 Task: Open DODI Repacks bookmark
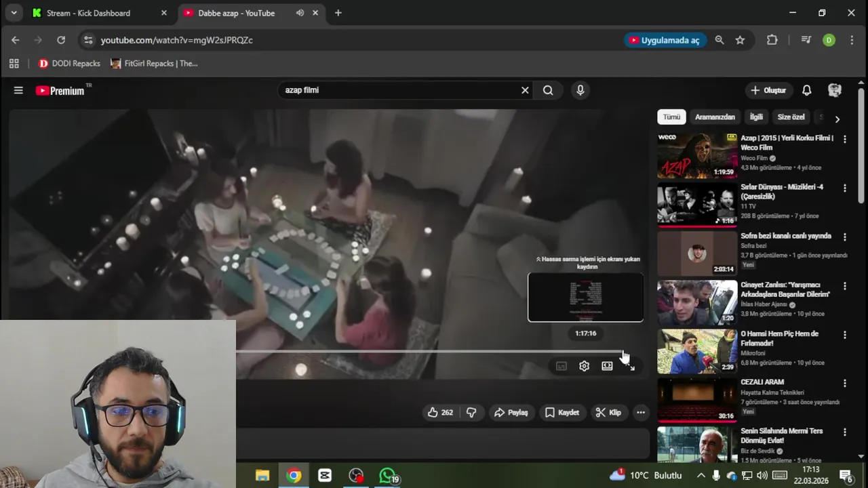(x=69, y=64)
